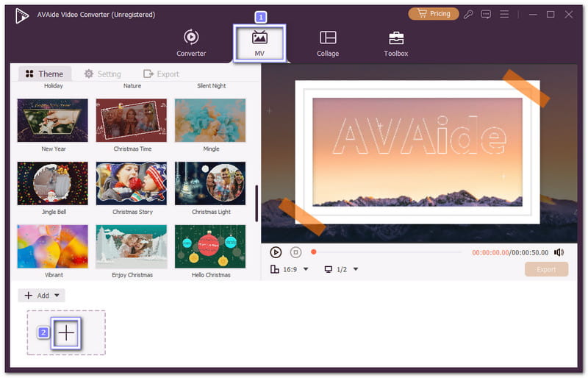This screenshot has height=378, width=588.
Task: Expand the Add dropdown arrow
Action: (x=57, y=296)
